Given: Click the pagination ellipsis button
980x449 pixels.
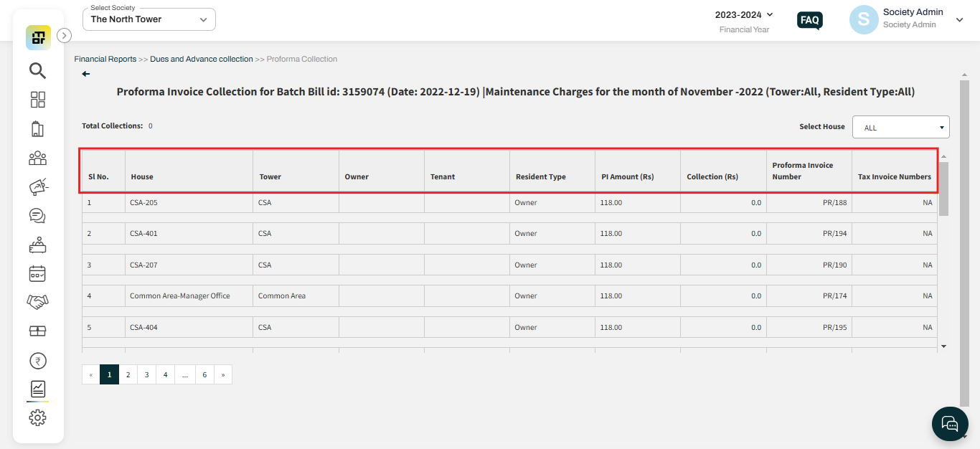Looking at the screenshot, I should (x=184, y=374).
